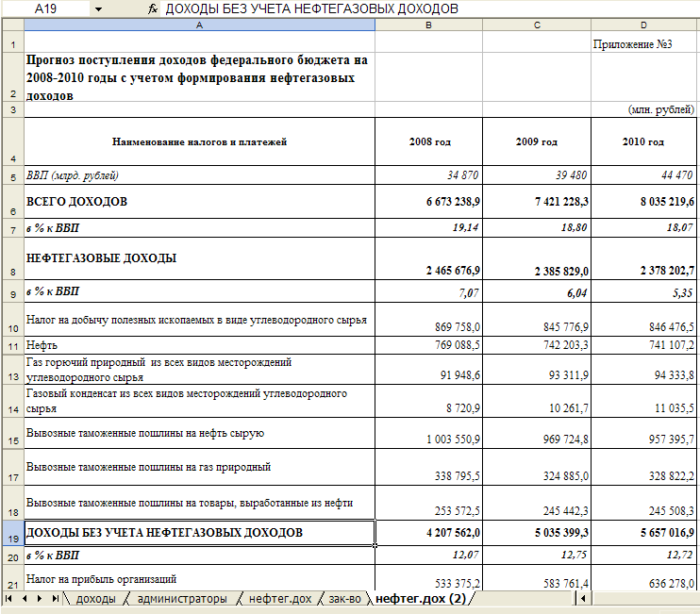Select Налог на добычу полезных ископаемых cell
Screen dimensions: 700x614
pos(200,320)
